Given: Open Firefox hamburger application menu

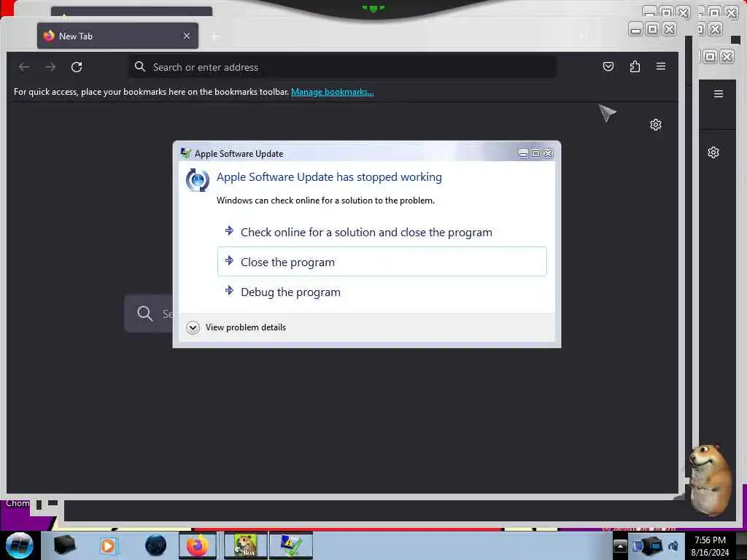Looking at the screenshot, I should (x=661, y=66).
